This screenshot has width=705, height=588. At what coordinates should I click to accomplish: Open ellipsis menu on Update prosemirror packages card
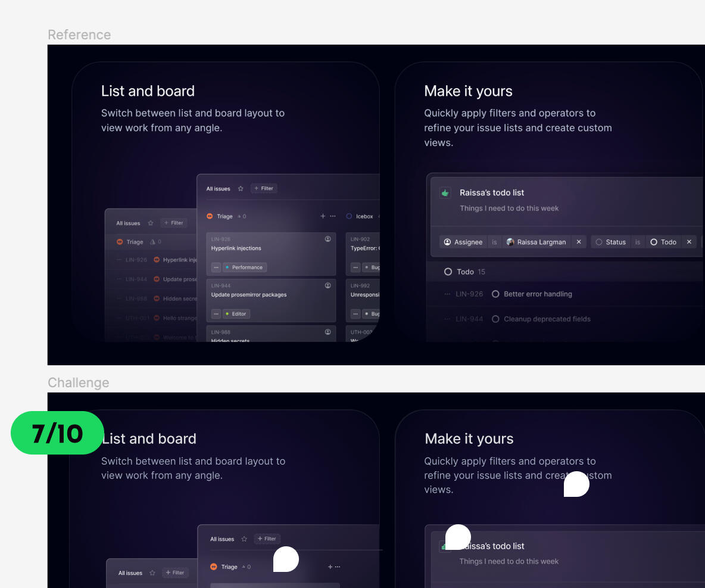coord(216,314)
